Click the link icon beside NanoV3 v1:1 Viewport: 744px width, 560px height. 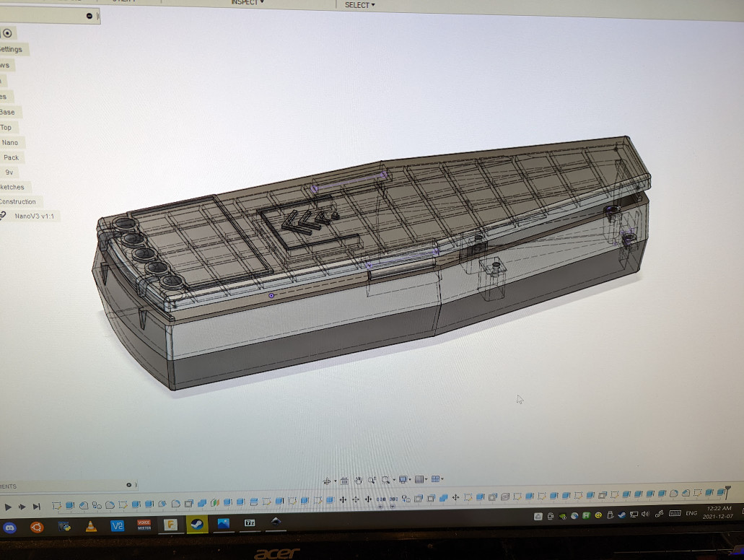click(3, 216)
